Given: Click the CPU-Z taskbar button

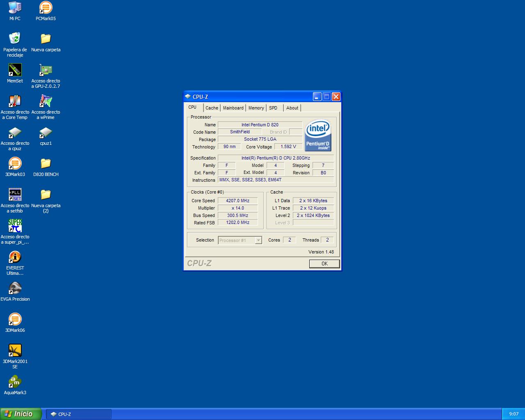Looking at the screenshot, I should point(78,414).
